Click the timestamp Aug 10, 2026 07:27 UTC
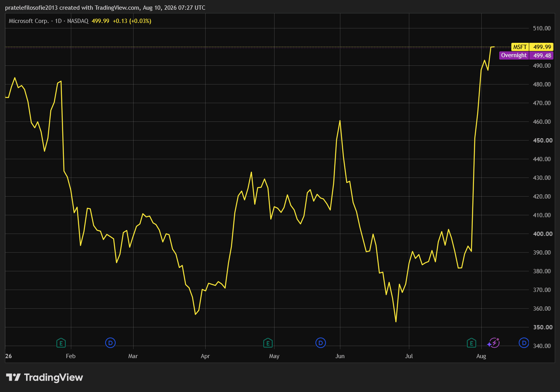This screenshot has width=560, height=392. [x=174, y=8]
